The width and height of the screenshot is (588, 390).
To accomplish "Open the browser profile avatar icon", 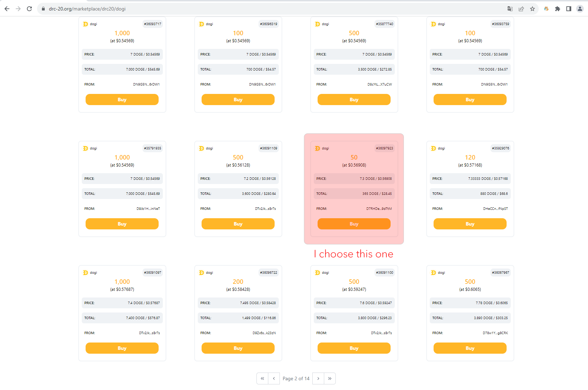I will pyautogui.click(x=580, y=9).
